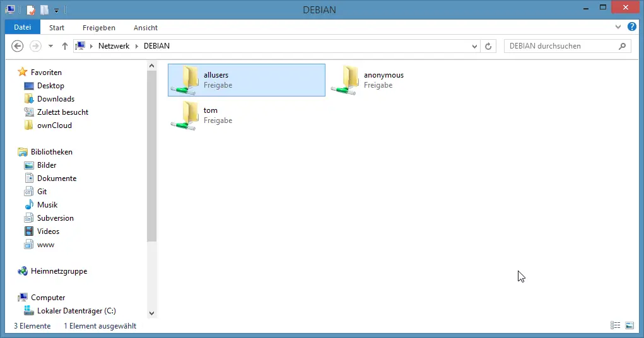
Task: Refresh the DEBIAN folder view
Action: tap(488, 46)
